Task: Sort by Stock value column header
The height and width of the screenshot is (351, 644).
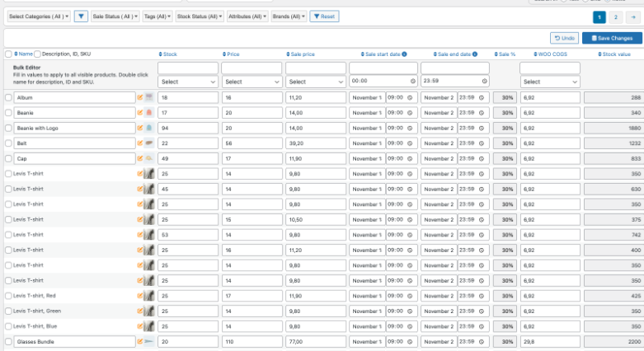Action: [614, 54]
